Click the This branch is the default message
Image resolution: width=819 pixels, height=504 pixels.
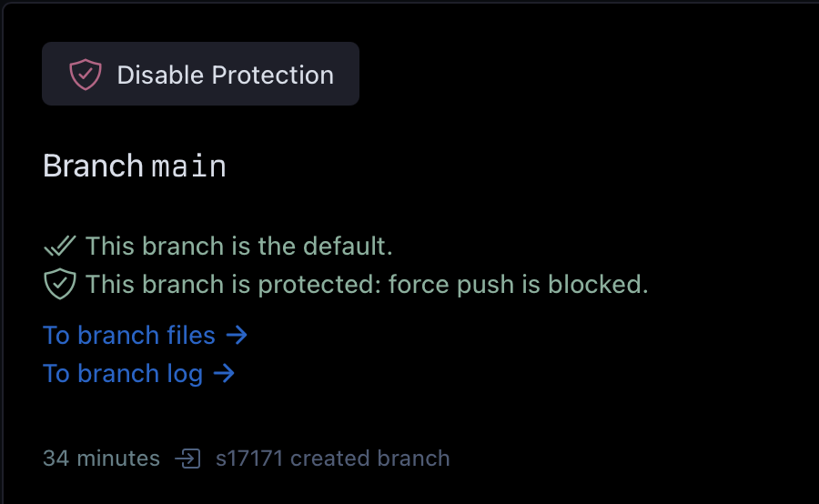coord(239,246)
